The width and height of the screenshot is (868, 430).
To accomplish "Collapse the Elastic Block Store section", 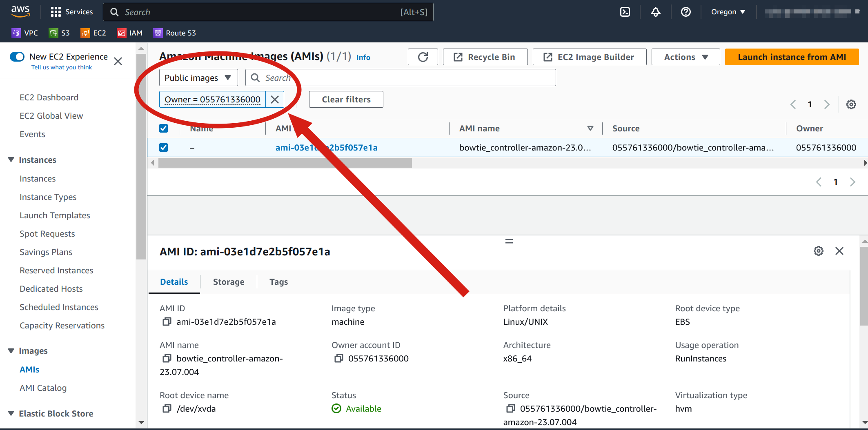I will click(x=11, y=414).
